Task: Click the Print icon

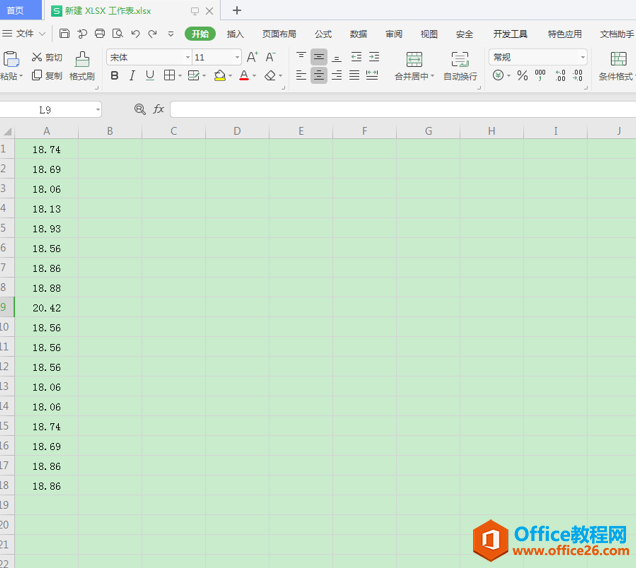Action: point(99,33)
